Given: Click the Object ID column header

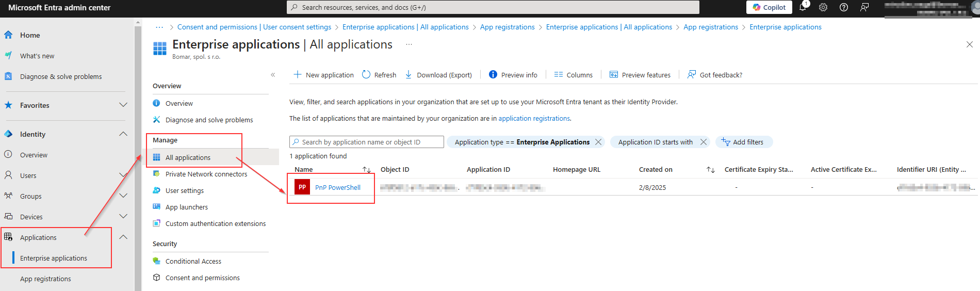Looking at the screenshot, I should (395, 169).
